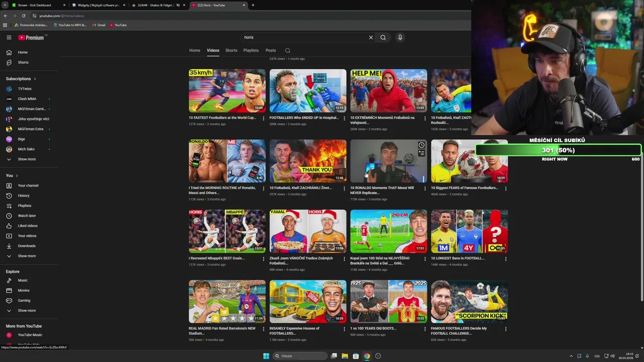Open Music under Explore
Viewport: 644px width, 362px height.
pos(23,280)
